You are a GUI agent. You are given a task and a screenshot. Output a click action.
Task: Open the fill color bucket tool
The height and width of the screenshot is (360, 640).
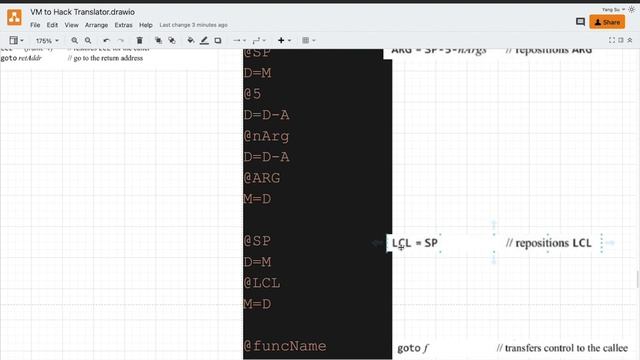click(x=191, y=40)
